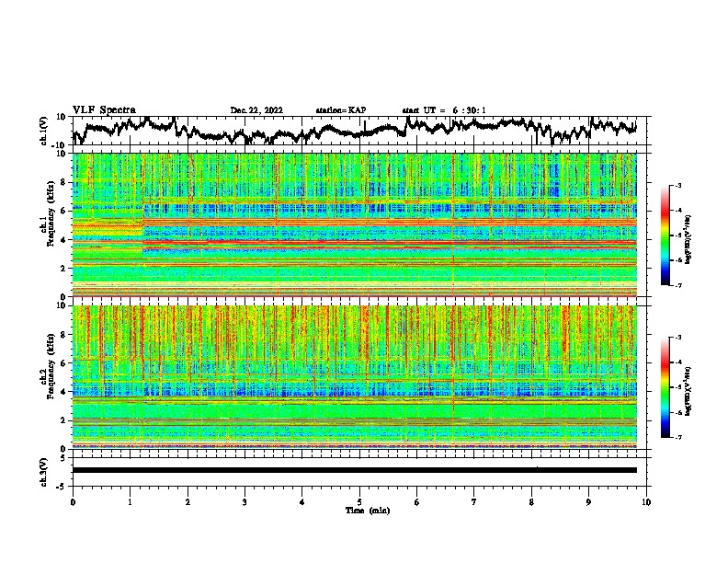Click the 'station=KAP' label
The height and width of the screenshot is (563, 728).
pyautogui.click(x=341, y=110)
